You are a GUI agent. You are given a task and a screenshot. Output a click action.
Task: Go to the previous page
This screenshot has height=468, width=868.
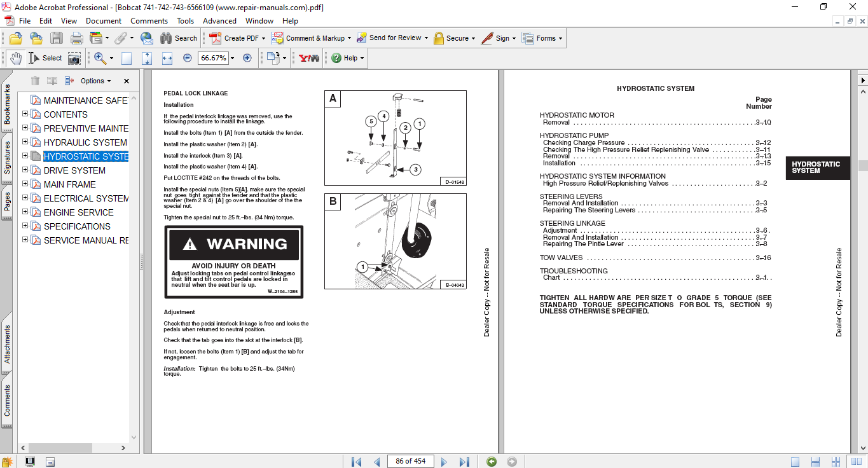click(x=377, y=462)
